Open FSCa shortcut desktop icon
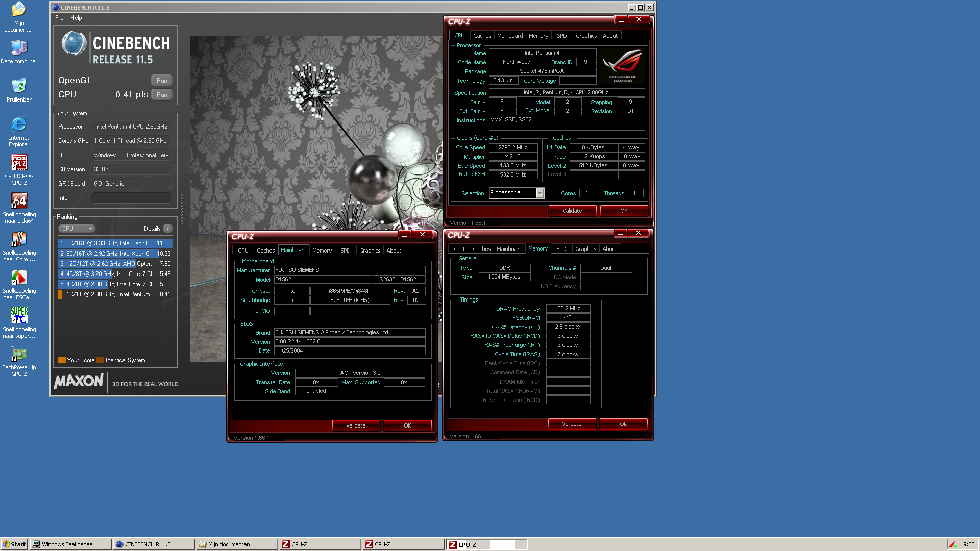The height and width of the screenshot is (551, 980). coord(19,285)
